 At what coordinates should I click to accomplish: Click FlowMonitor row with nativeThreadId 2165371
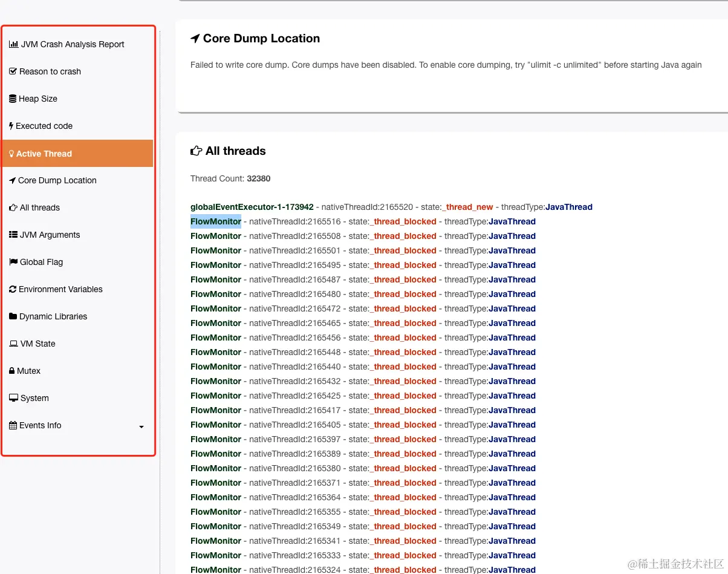coord(363,483)
